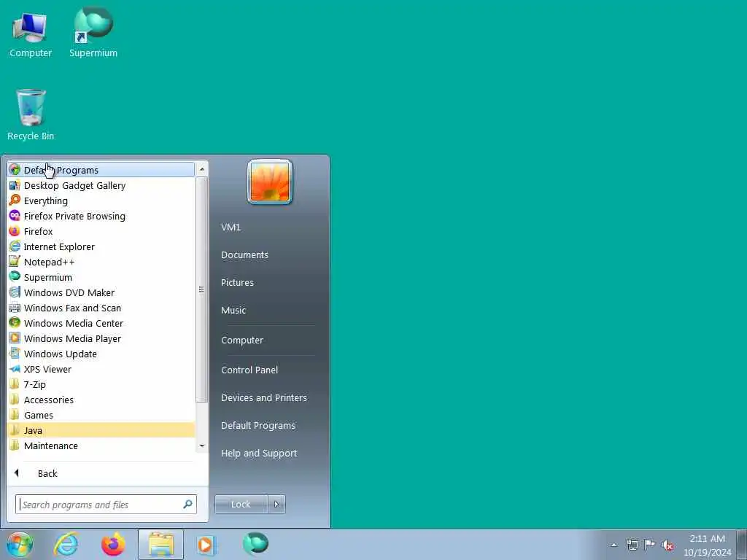
Task: Open the shutdown options arrow beside Lock
Action: click(x=276, y=504)
